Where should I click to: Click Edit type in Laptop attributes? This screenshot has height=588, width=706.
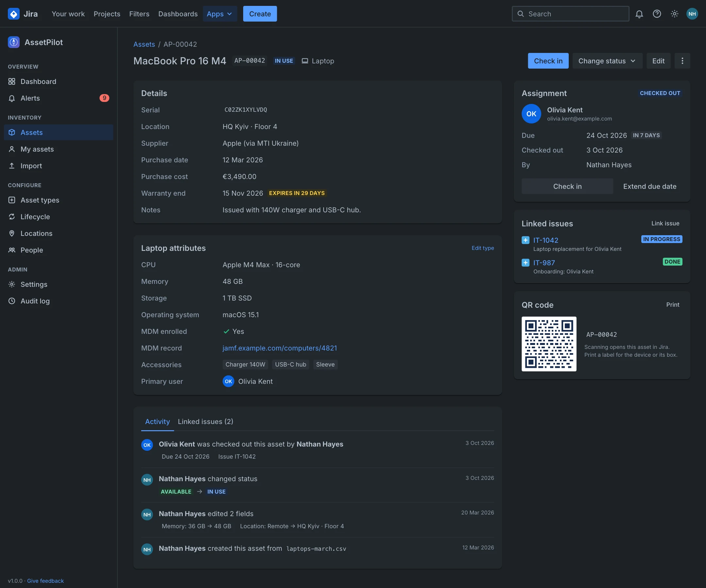(482, 248)
